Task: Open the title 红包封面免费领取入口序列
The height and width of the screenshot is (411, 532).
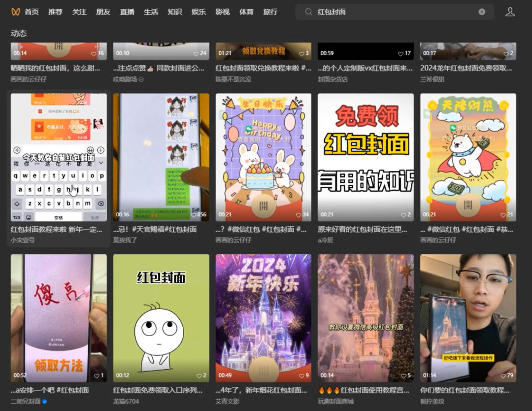Action: (158, 390)
